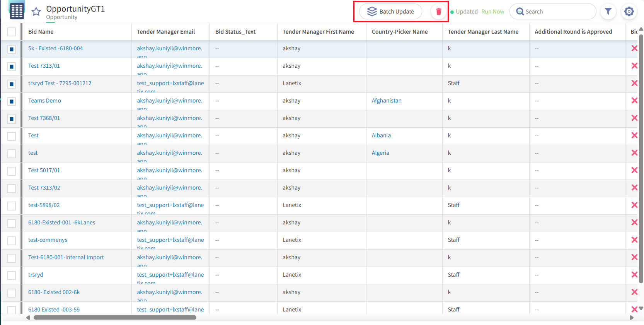Open the filter funnel icon
644x325 pixels.
pos(608,12)
